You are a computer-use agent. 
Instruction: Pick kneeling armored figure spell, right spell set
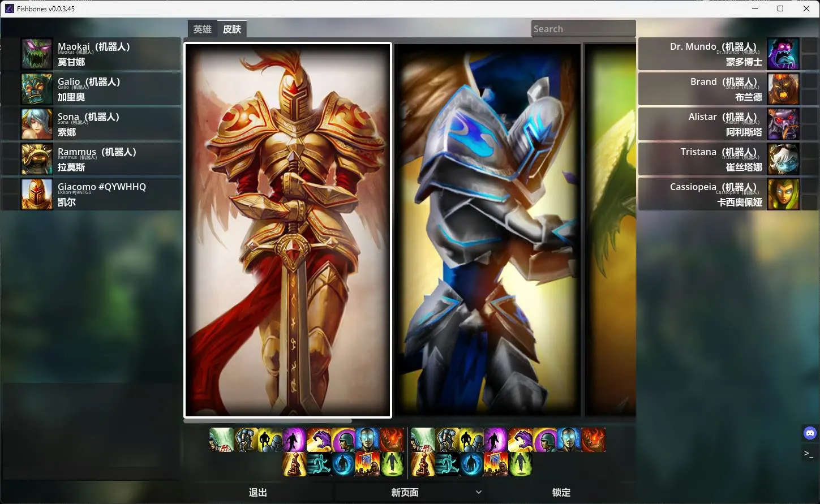[x=447, y=440]
